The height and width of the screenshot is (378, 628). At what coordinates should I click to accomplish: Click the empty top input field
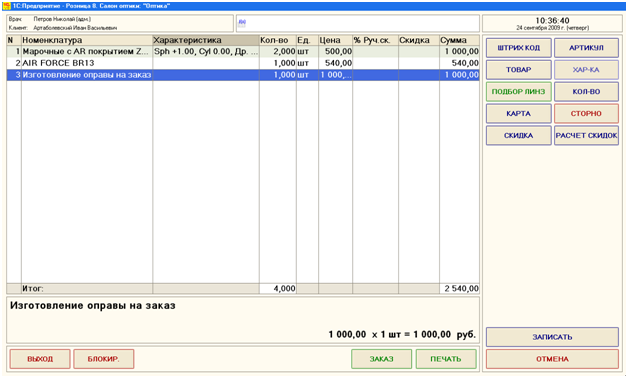(x=358, y=24)
